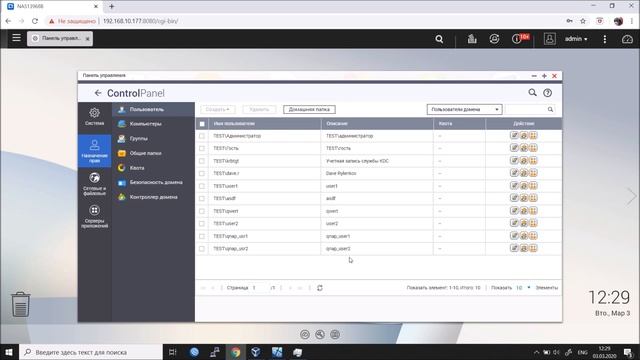640x360 pixels.
Task: Edit shared folder permissions for TEST\qnap_usr2
Action: click(533, 248)
